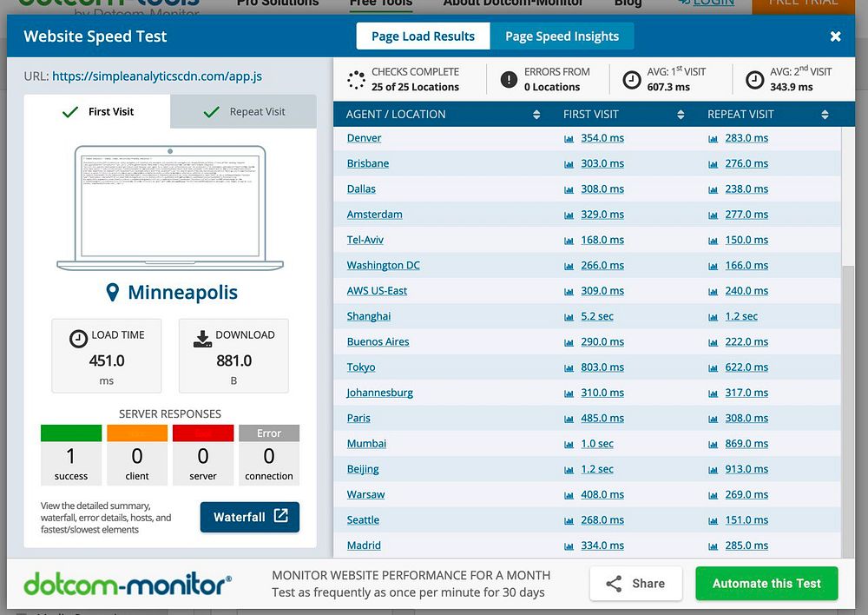Click the laptop page preview thumbnail

(170, 208)
